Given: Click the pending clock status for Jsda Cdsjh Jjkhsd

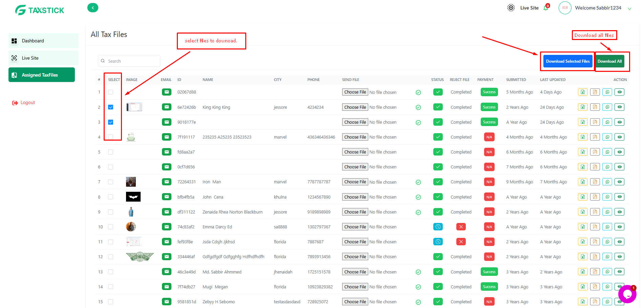Looking at the screenshot, I should (438, 242).
